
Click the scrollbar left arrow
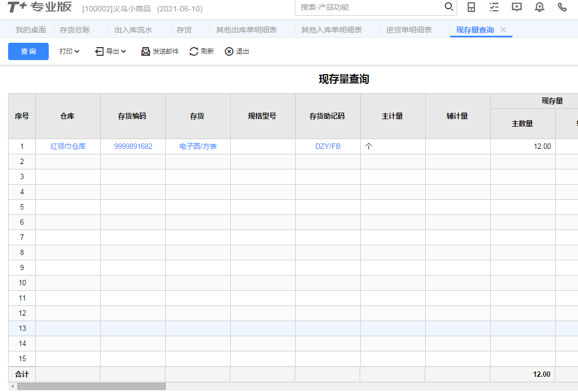[x=12, y=386]
